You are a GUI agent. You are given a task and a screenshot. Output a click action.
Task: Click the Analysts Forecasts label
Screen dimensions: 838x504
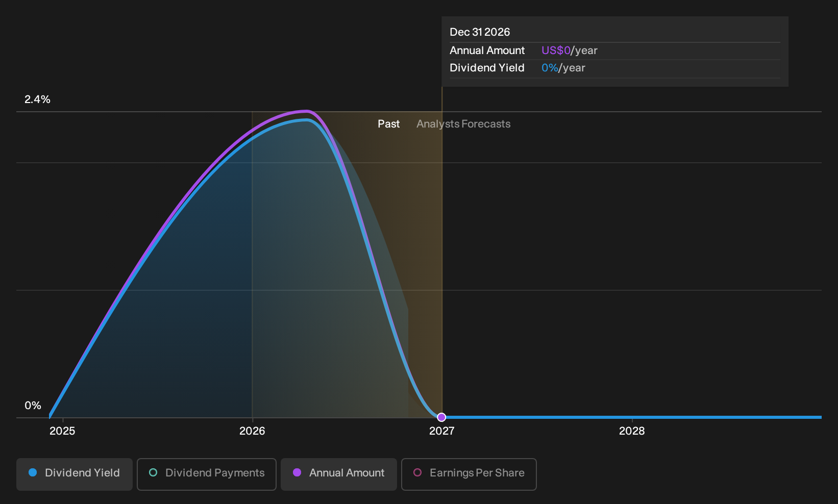tap(463, 124)
